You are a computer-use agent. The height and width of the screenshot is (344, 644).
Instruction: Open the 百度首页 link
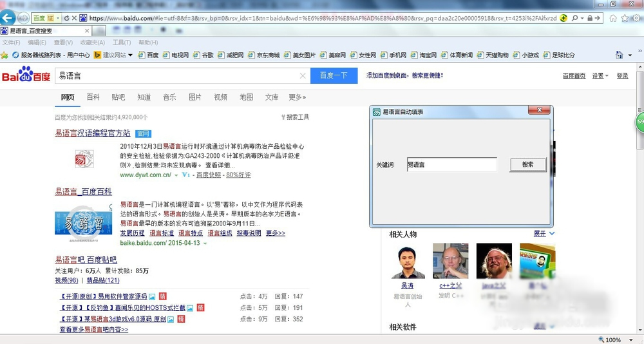pyautogui.click(x=574, y=75)
